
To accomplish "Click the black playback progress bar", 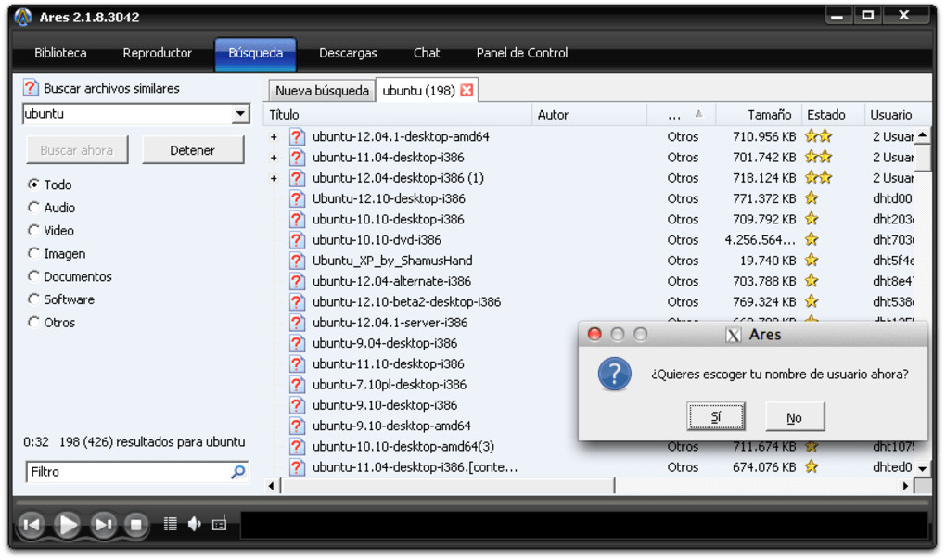I will (x=584, y=525).
